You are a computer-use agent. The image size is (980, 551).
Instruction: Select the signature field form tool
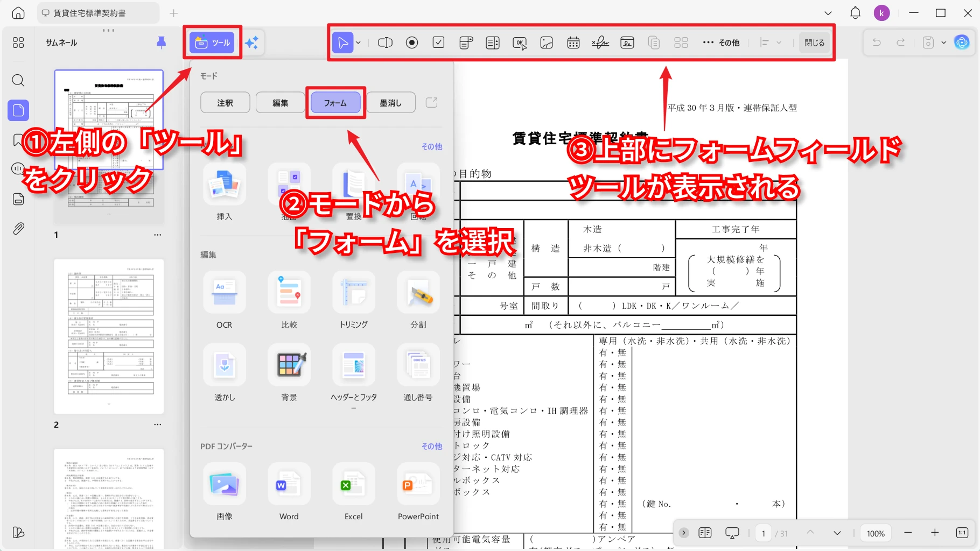pyautogui.click(x=600, y=43)
